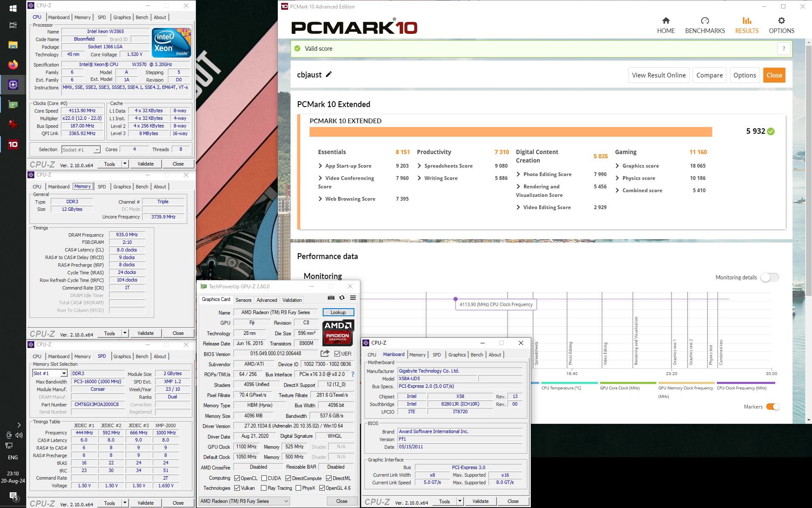Open Tools dropdown arrow in top CPU-Z window

click(x=125, y=164)
